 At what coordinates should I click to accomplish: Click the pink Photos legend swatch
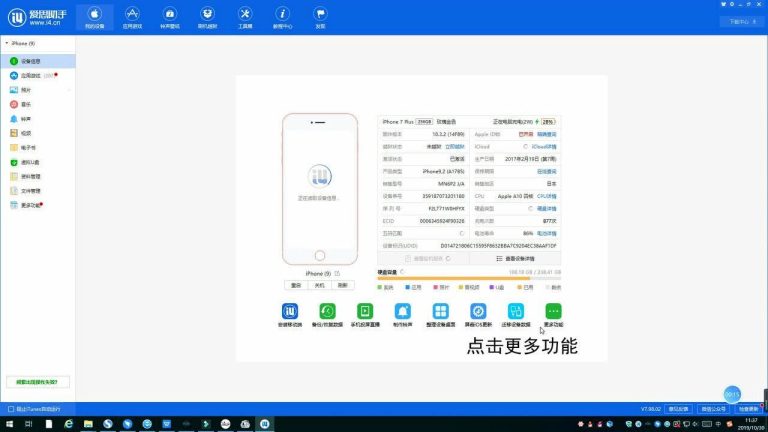pyautogui.click(x=435, y=288)
